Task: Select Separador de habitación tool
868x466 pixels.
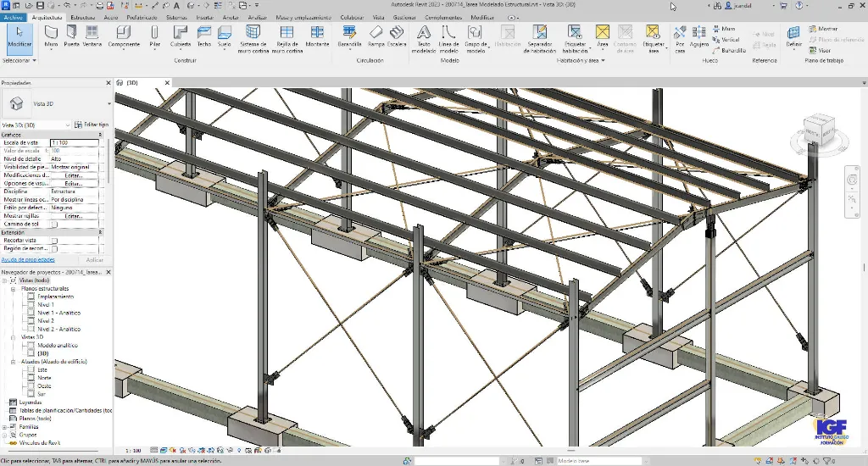Action: 540,39
